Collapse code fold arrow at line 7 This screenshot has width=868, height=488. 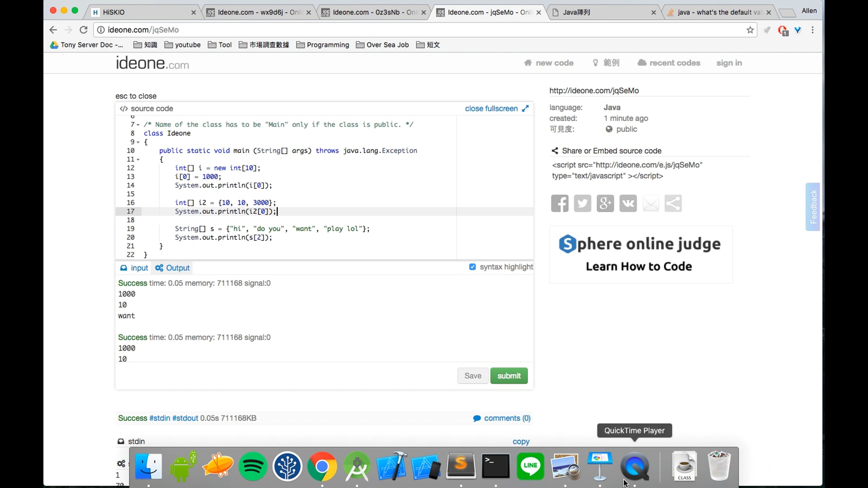(x=138, y=125)
